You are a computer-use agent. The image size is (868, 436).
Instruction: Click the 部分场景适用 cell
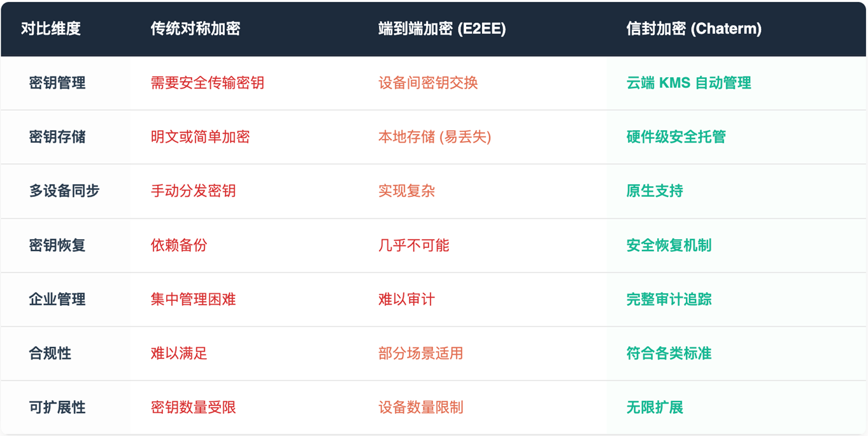pos(420,354)
